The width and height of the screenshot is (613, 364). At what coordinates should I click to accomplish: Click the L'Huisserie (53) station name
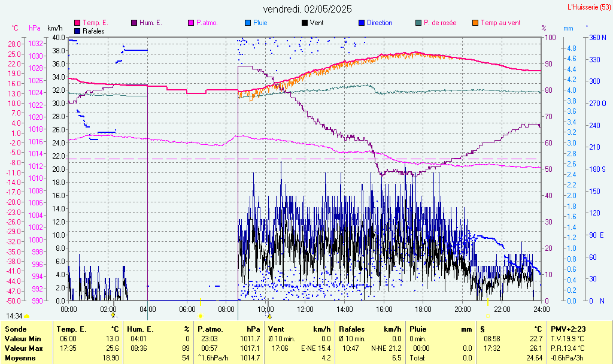point(589,7)
